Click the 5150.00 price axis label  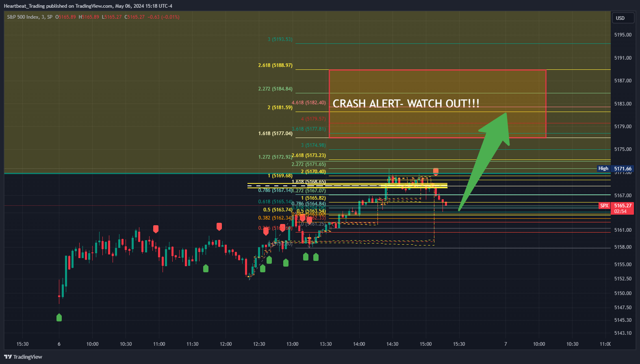[x=623, y=293]
